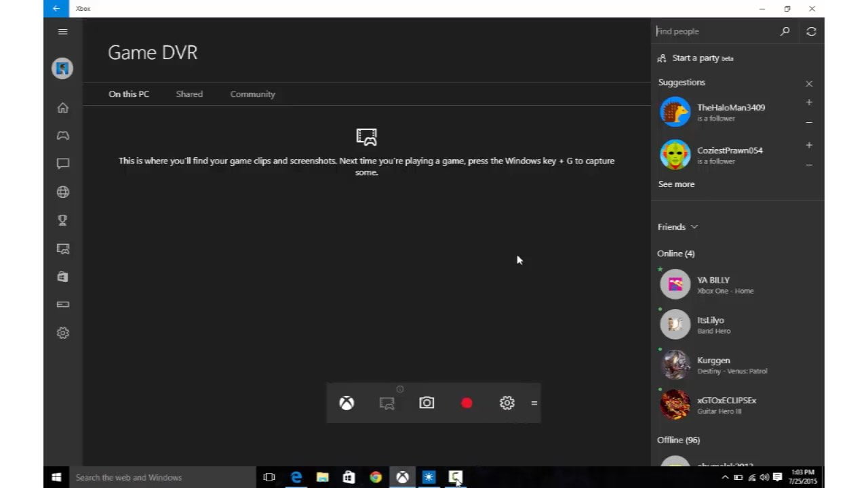Click the back arrow in title bar
868x488 pixels.
(x=56, y=9)
